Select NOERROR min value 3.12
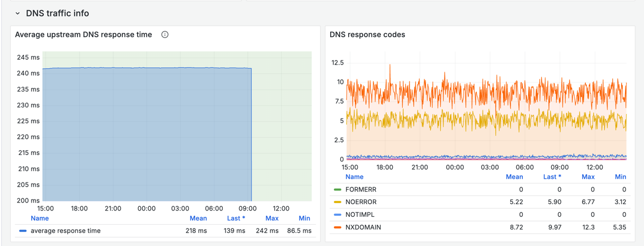This screenshot has height=246, width=644. click(619, 202)
